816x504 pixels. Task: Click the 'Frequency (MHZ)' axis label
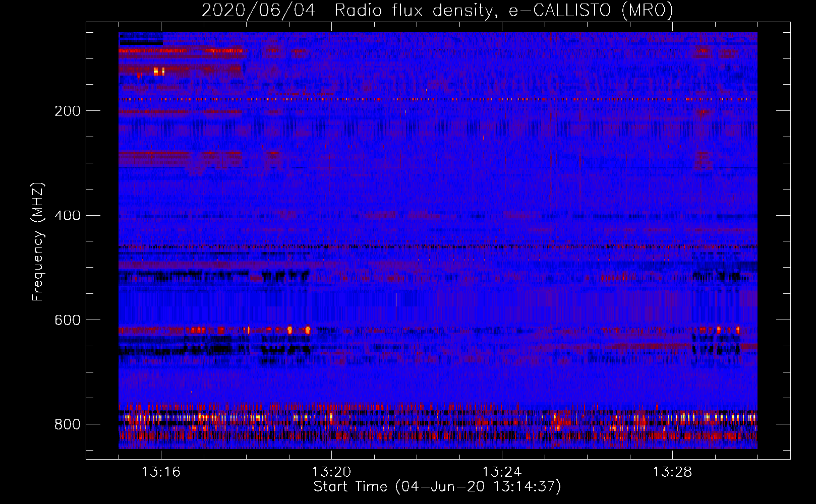[x=38, y=242]
